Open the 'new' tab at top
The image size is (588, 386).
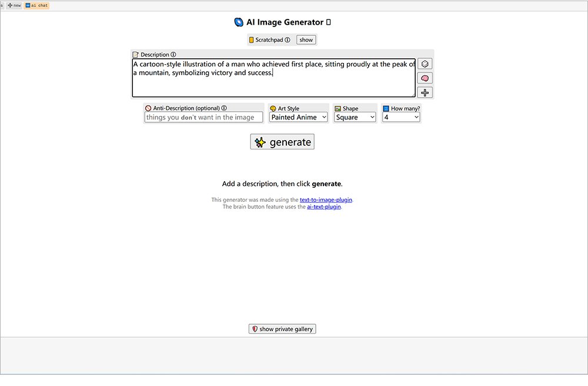pyautogui.click(x=14, y=5)
